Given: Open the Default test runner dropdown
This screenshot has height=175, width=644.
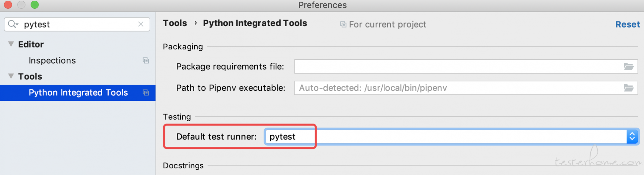Looking at the screenshot, I should click(x=632, y=136).
